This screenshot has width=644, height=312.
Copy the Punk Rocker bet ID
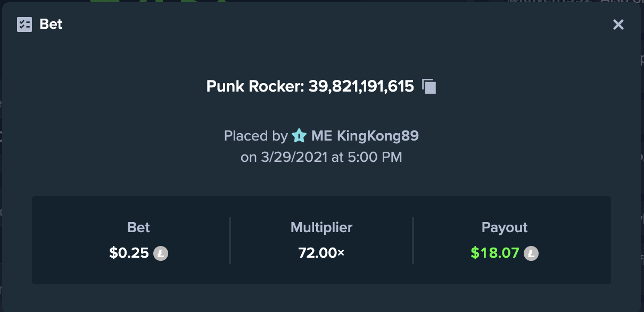[x=429, y=86]
